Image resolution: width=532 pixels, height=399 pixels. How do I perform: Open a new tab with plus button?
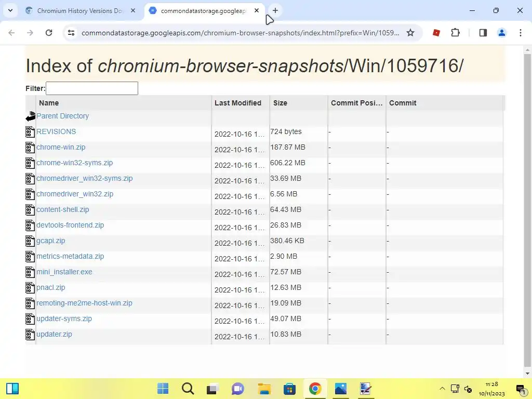point(275,10)
